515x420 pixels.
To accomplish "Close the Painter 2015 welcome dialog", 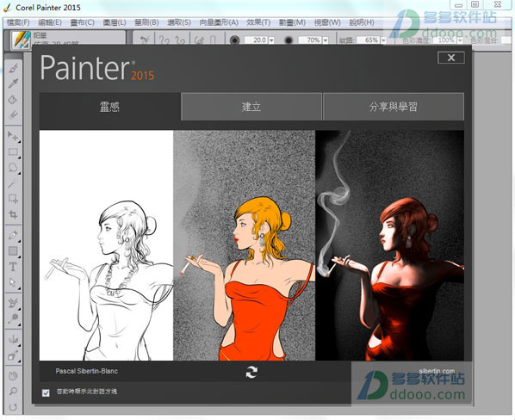I will (x=451, y=58).
